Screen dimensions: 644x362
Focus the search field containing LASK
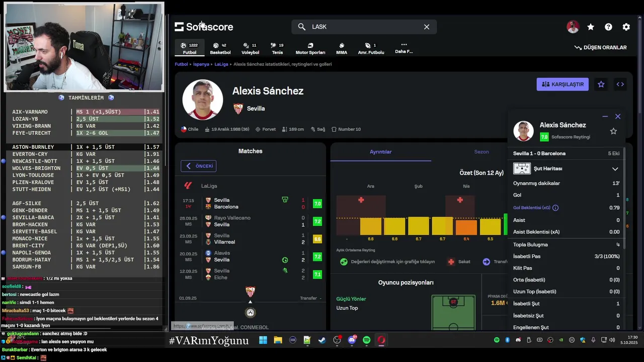[x=364, y=27]
